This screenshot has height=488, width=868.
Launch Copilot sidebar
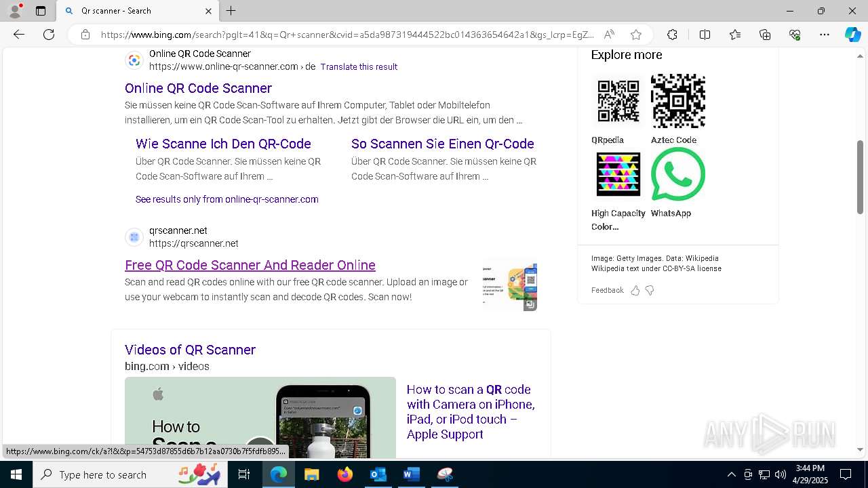click(852, 35)
